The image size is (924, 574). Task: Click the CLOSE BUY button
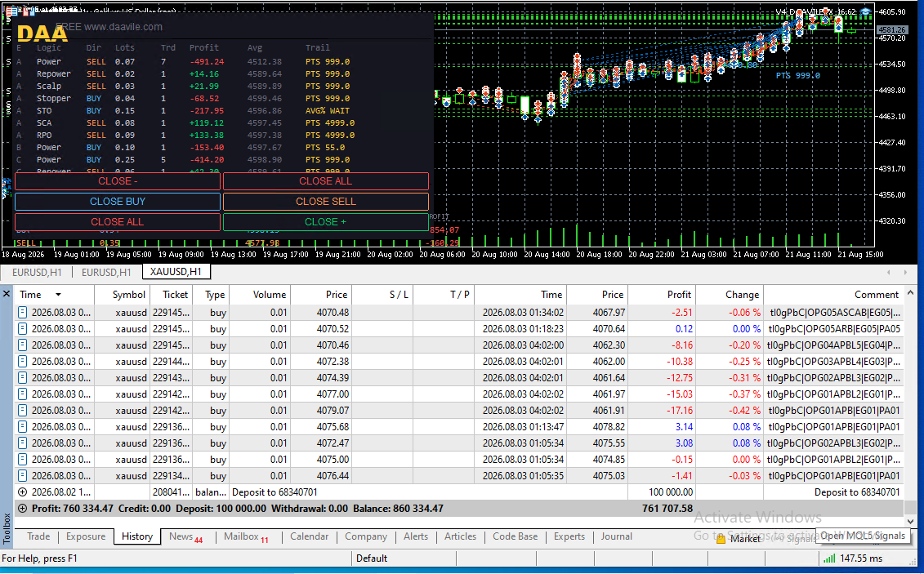click(x=118, y=202)
